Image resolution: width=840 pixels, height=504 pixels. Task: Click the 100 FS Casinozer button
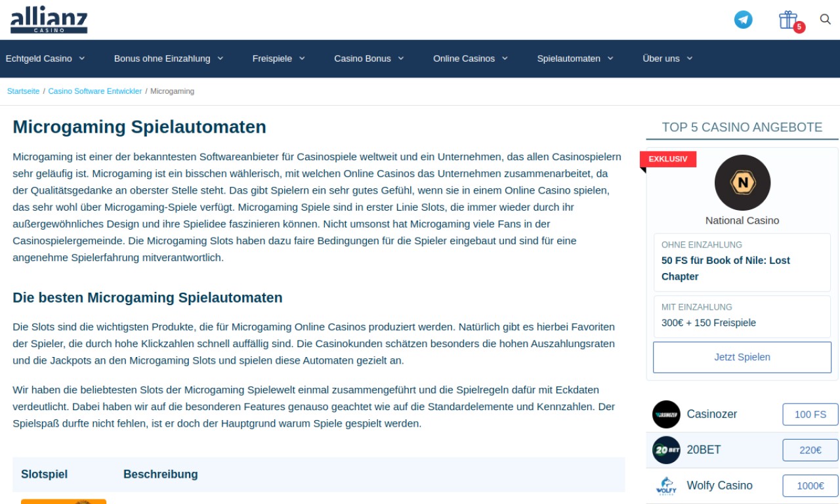(x=810, y=414)
